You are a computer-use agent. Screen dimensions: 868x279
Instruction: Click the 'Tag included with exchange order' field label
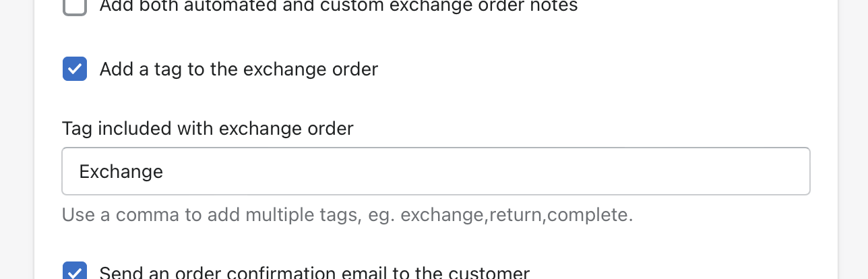tap(208, 128)
